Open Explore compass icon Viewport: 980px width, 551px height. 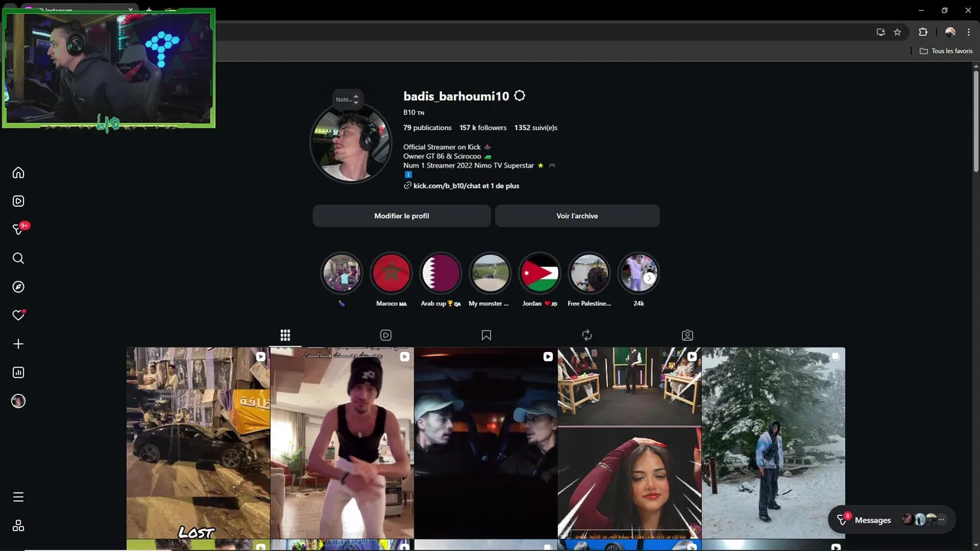[x=18, y=287]
